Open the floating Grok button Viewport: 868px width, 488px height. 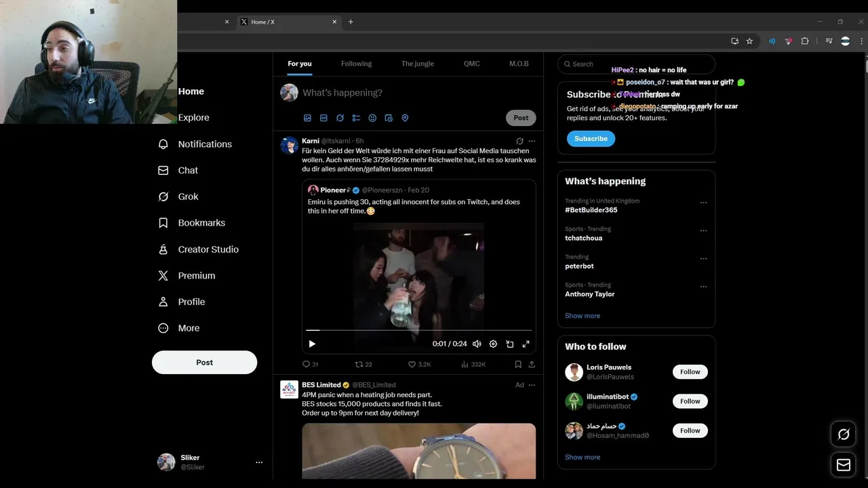[844, 434]
